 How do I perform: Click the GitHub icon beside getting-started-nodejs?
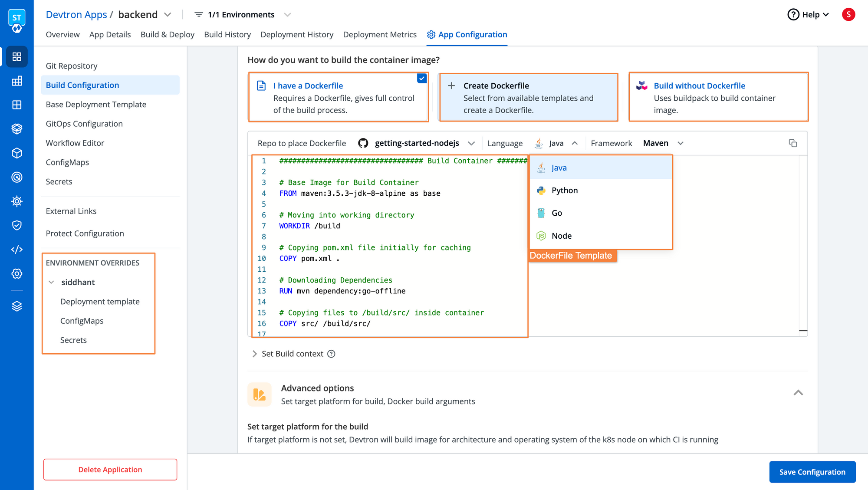(x=363, y=143)
